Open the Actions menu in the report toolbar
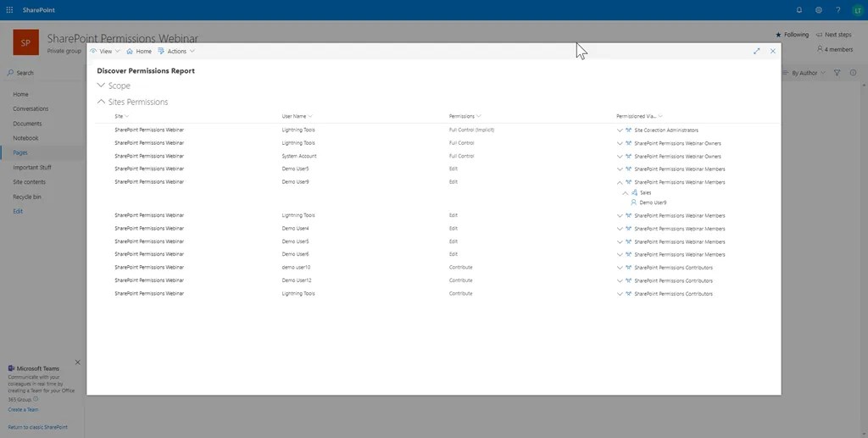The width and height of the screenshot is (868, 438). pos(176,51)
